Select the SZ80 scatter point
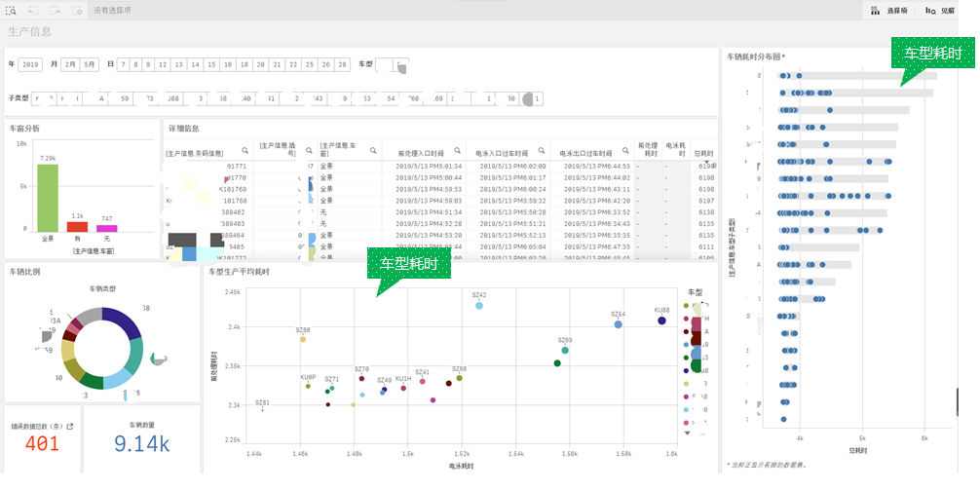Screen dimensions: 980x491 coord(303,339)
